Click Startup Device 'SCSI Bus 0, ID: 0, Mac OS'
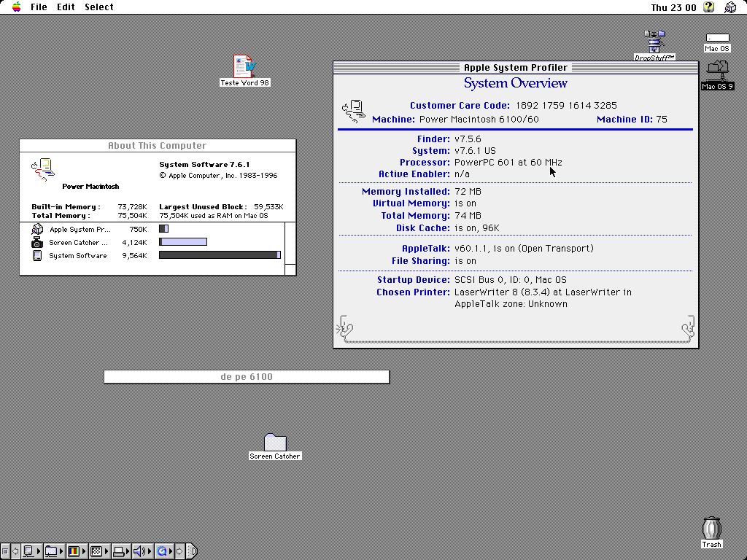Screen dimensions: 747x560 click(x=510, y=280)
